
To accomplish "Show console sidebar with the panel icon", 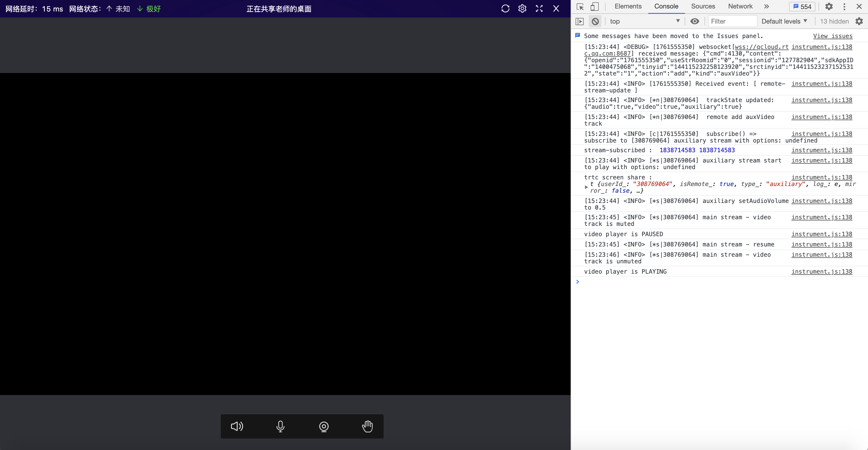I will 580,21.
